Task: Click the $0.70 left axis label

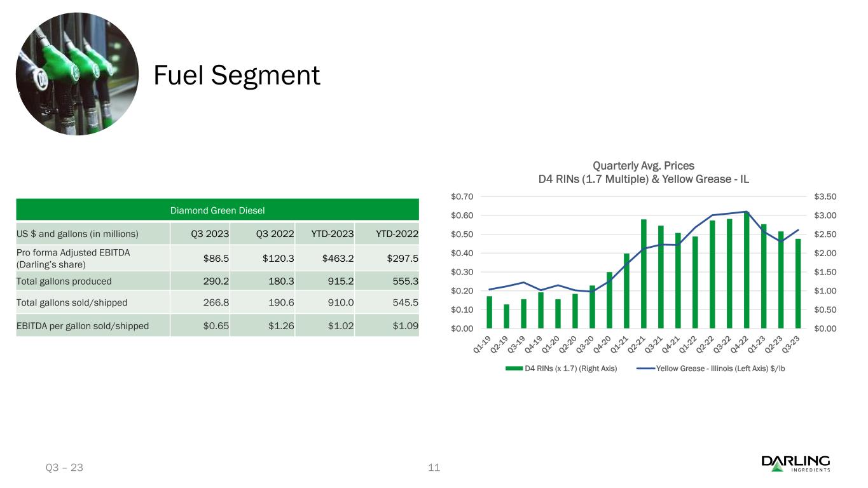Action: tap(462, 196)
